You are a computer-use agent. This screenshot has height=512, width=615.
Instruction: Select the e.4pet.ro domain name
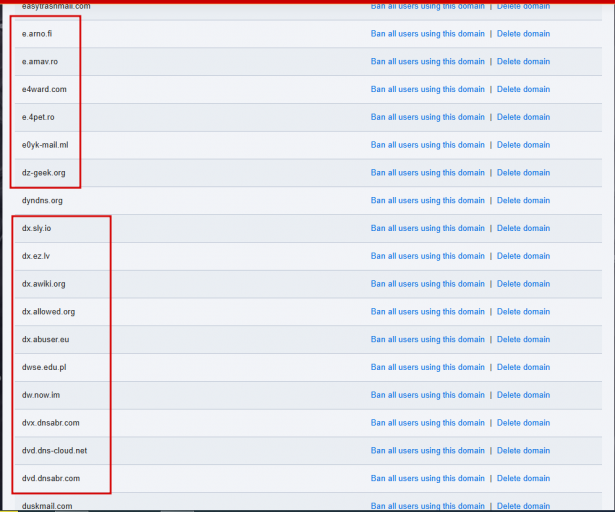tap(38, 117)
